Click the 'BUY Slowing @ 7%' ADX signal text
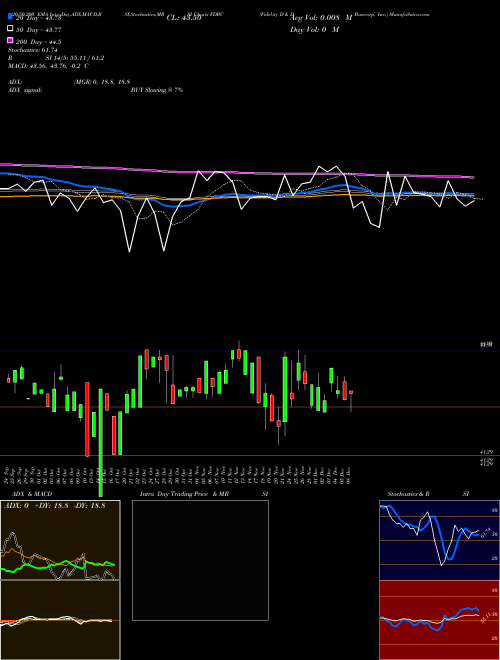 (x=157, y=90)
